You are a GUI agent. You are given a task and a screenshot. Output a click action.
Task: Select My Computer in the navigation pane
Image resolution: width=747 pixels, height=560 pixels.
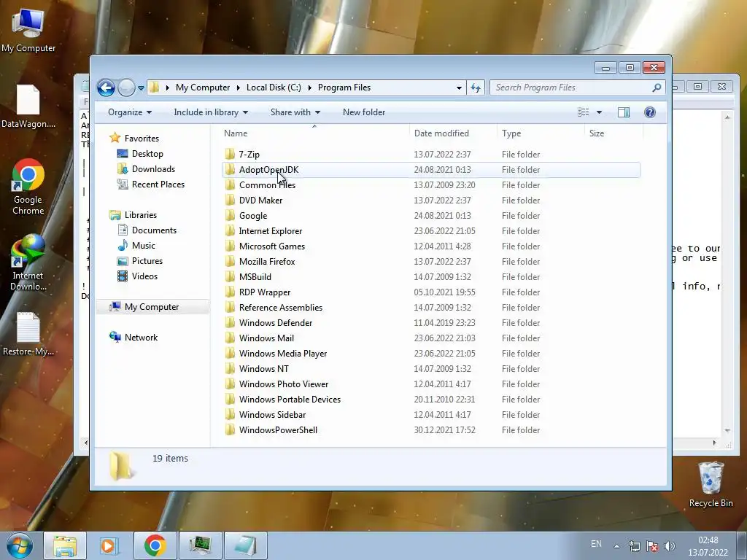click(x=152, y=307)
